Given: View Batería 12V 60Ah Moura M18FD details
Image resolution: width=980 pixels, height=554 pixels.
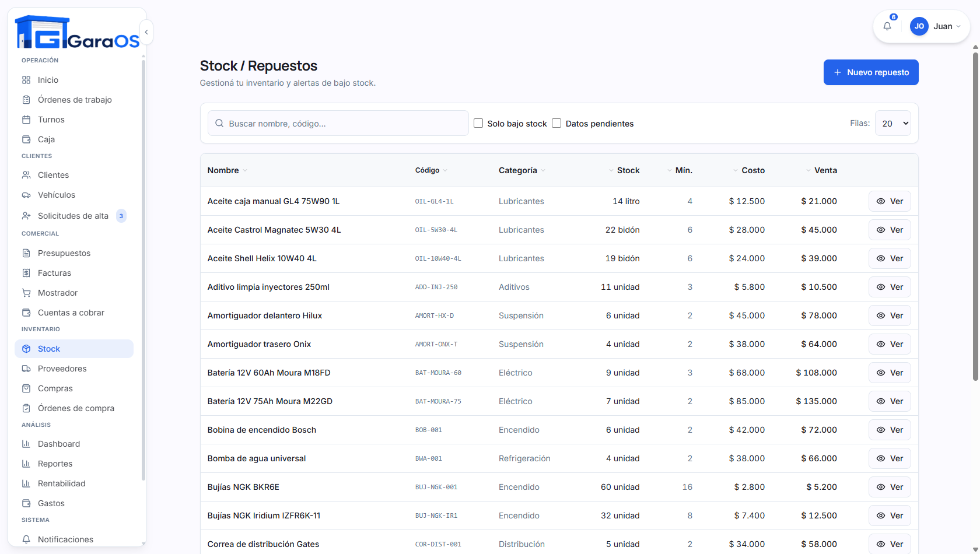Looking at the screenshot, I should click(890, 373).
